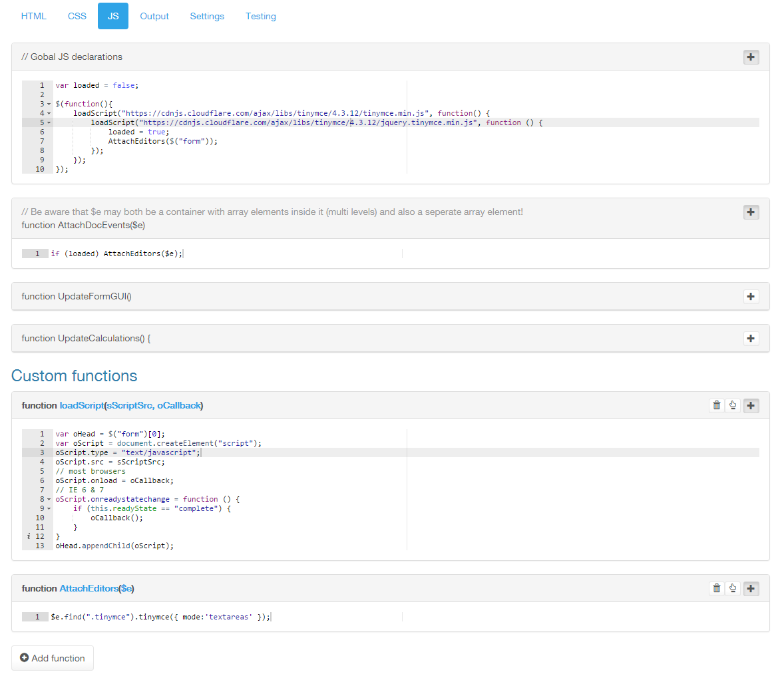Click the AttachEditors function name link
The image size is (784, 678).
tap(89, 588)
